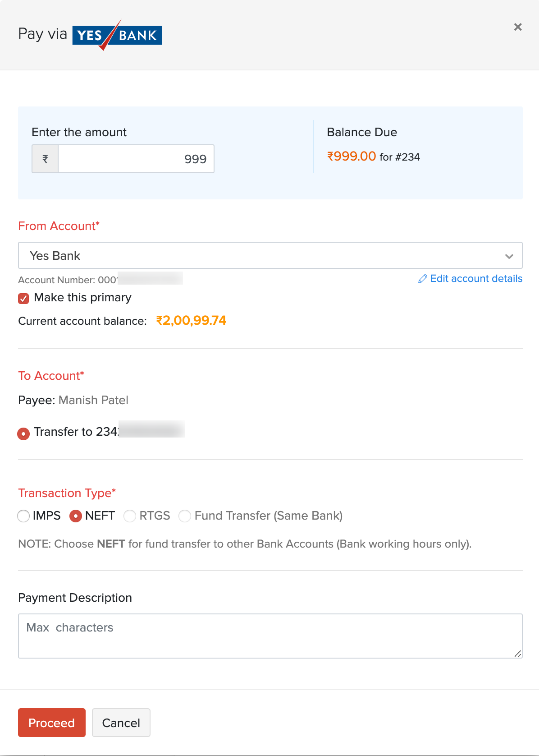This screenshot has width=539, height=756.
Task: Click the edit pencil icon near account details
Action: coord(422,279)
